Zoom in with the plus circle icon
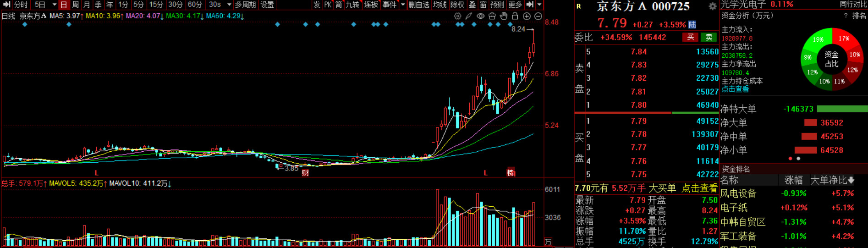The image size is (868, 248). click(527, 16)
